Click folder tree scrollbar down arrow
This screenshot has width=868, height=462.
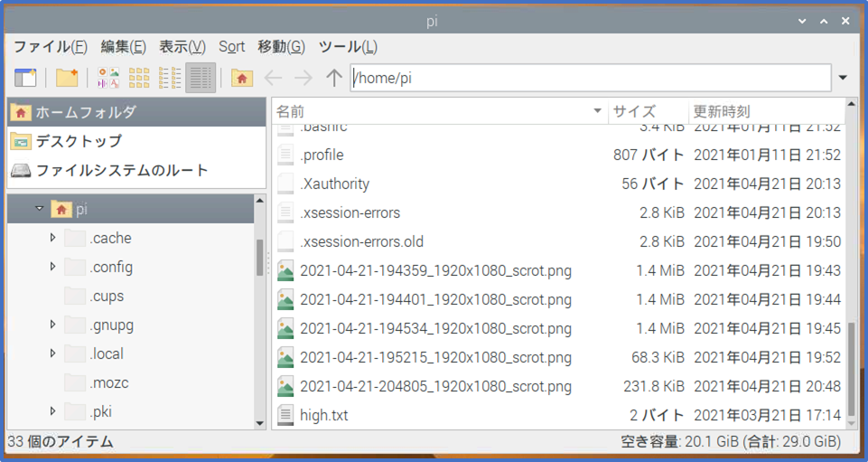[259, 423]
